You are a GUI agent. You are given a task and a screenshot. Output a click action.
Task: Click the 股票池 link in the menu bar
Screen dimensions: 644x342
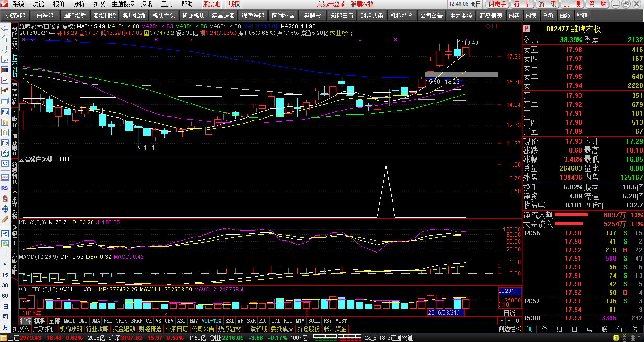[x=211, y=4]
